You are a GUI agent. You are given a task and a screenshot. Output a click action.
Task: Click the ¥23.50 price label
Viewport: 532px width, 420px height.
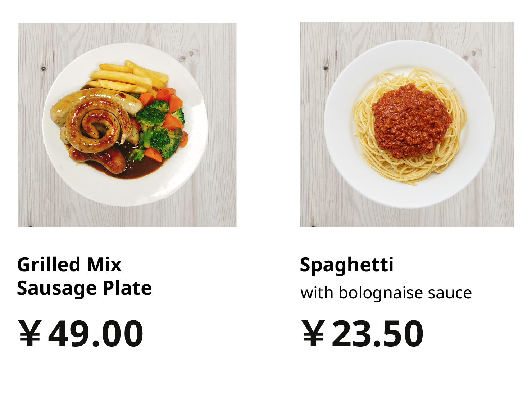[363, 334]
